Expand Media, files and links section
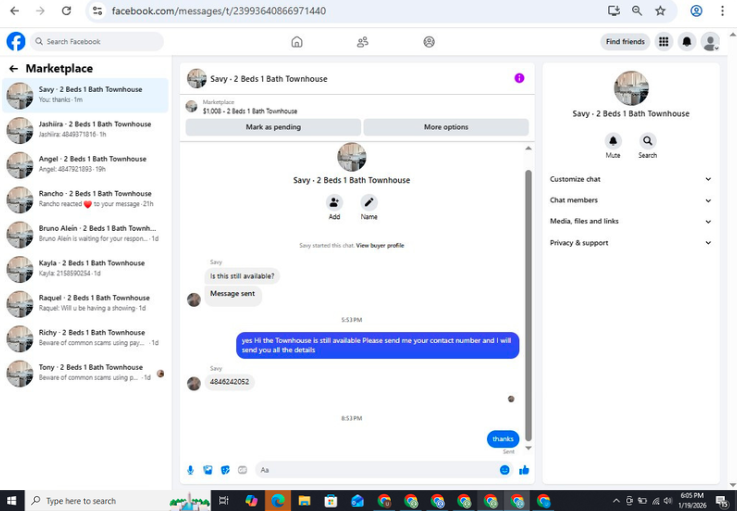 630,221
